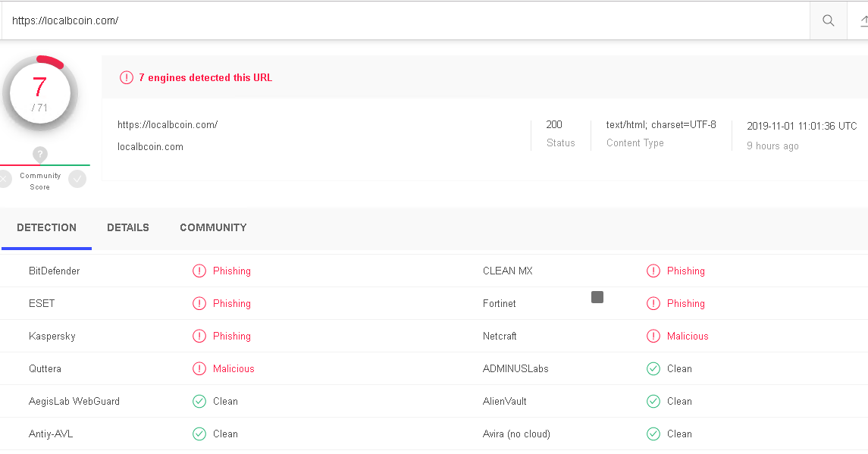Switch to the DETECTION tab
Image resolution: width=868 pixels, height=454 pixels.
[46, 227]
